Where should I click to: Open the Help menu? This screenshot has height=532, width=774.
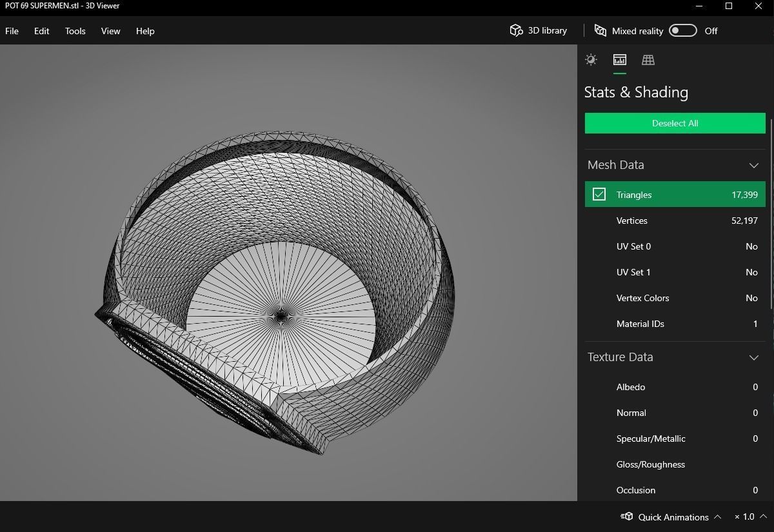[x=145, y=31]
